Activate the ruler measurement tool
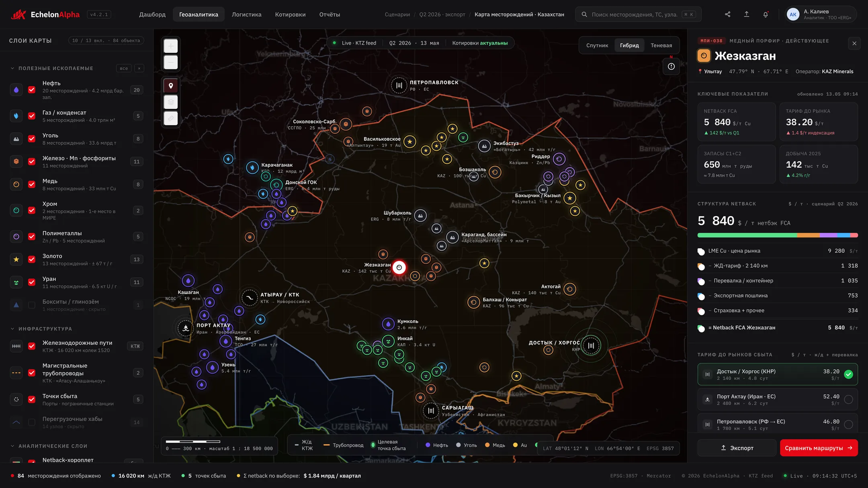Image resolution: width=868 pixels, height=488 pixels. click(171, 118)
